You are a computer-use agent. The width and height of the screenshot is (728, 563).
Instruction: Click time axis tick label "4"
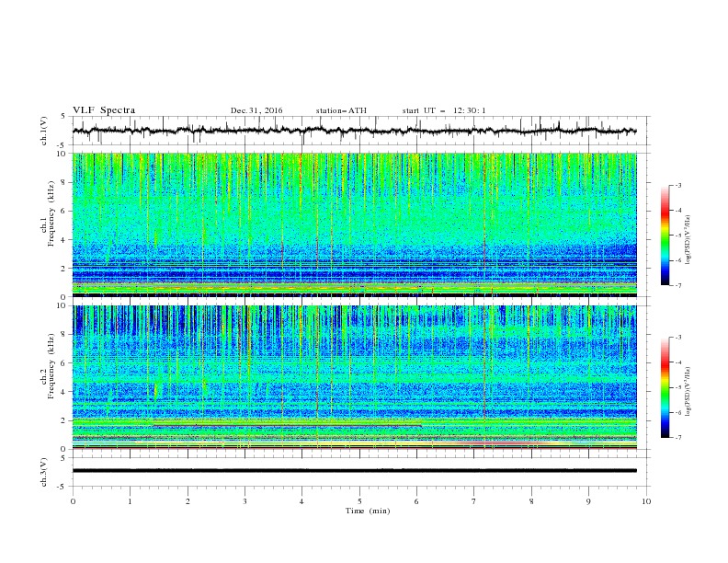point(302,501)
